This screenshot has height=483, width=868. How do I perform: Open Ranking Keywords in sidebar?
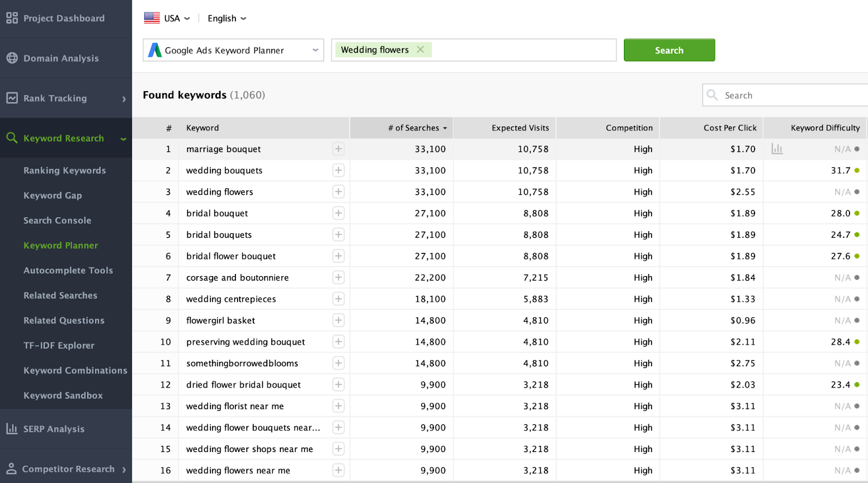65,170
